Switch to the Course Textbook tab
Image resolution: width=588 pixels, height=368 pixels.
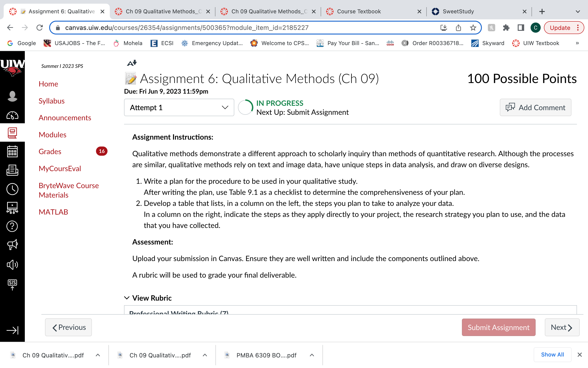point(374,11)
